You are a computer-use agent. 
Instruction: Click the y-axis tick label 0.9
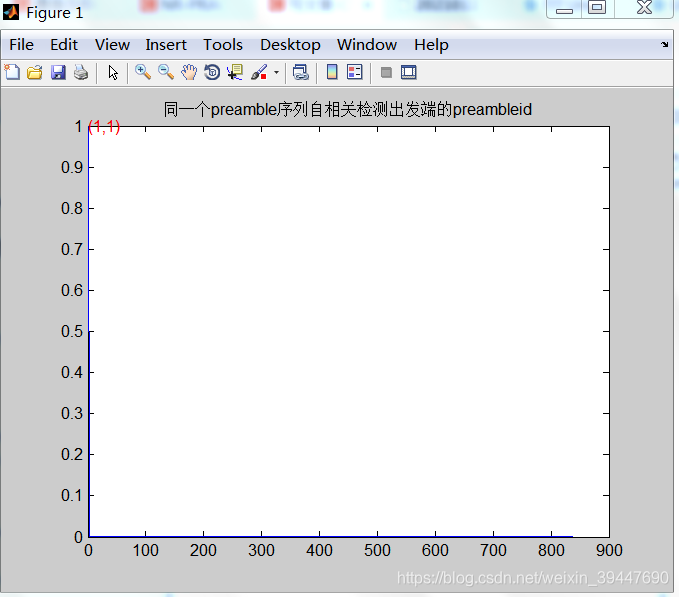coord(72,168)
